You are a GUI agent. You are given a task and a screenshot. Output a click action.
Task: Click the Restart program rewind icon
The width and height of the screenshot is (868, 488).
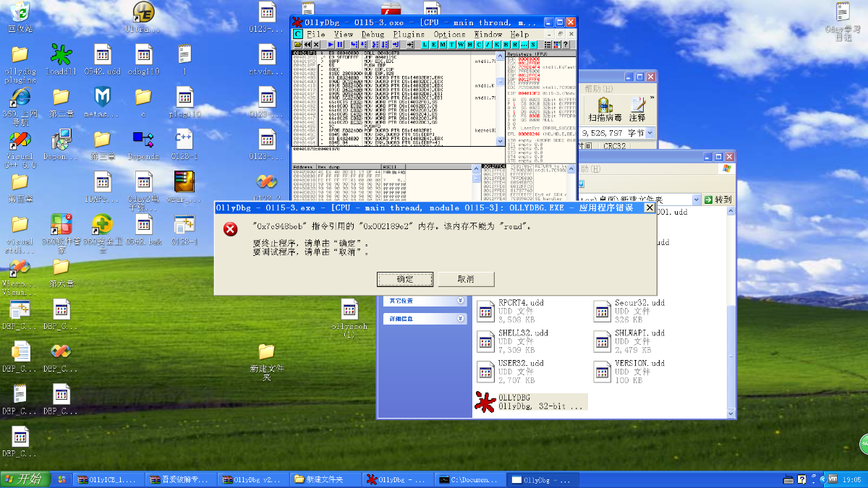point(307,45)
